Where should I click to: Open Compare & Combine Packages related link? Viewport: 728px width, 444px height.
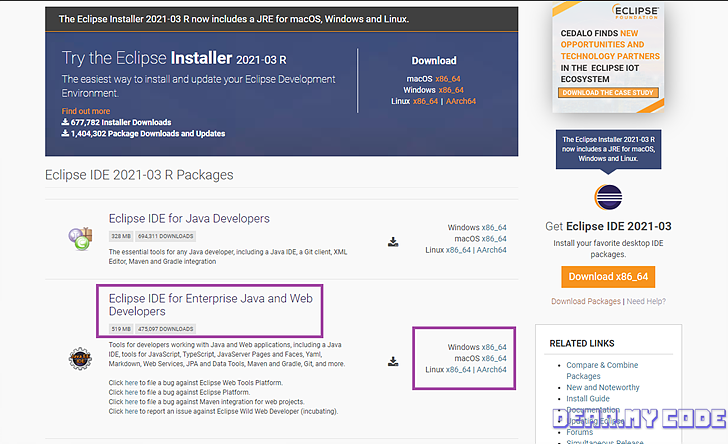coord(602,371)
